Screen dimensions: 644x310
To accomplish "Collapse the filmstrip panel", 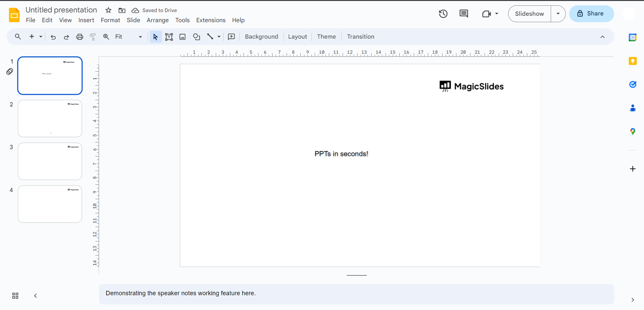I will click(36, 296).
